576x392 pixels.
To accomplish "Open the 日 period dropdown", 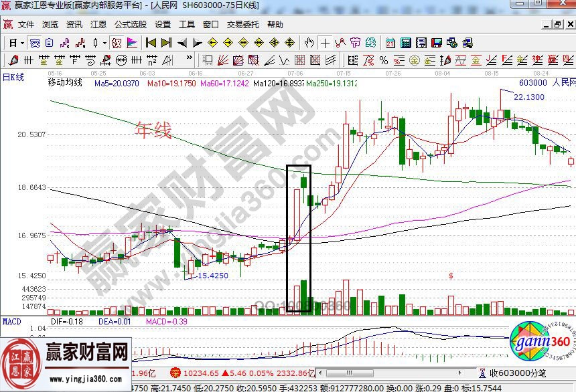I will coord(16,42).
